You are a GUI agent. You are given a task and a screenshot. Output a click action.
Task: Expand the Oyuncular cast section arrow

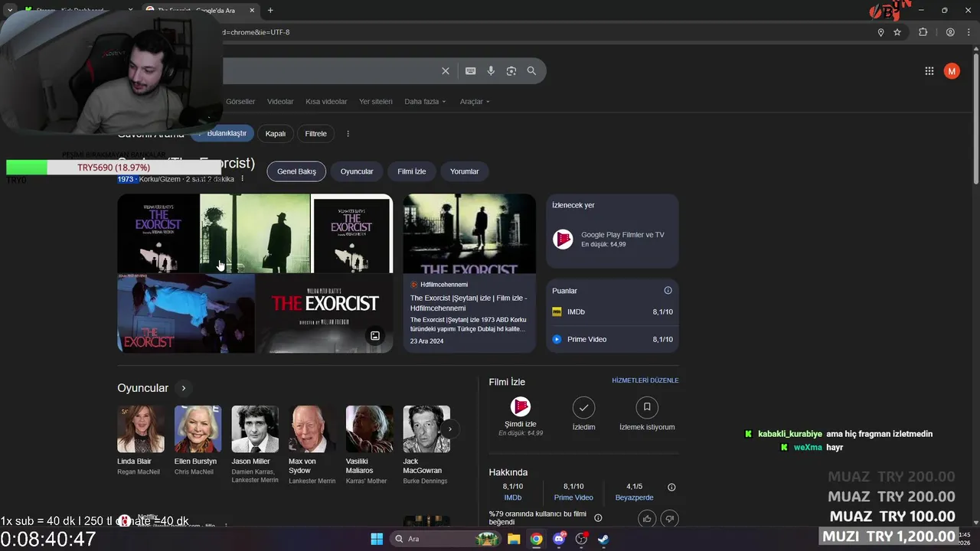click(184, 388)
